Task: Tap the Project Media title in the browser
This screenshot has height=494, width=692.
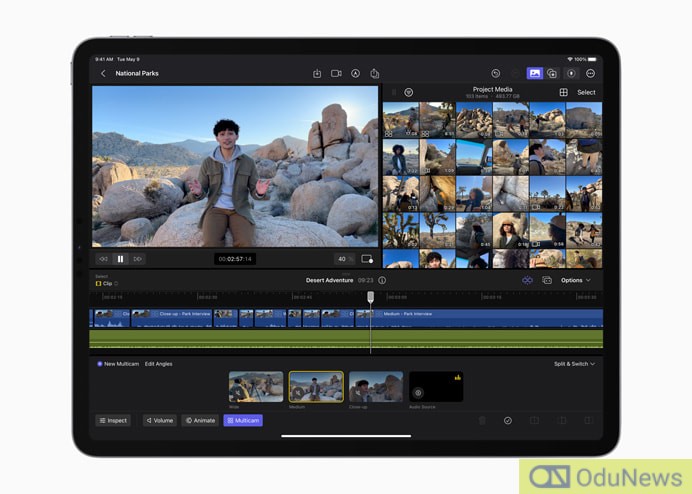Action: point(493,89)
